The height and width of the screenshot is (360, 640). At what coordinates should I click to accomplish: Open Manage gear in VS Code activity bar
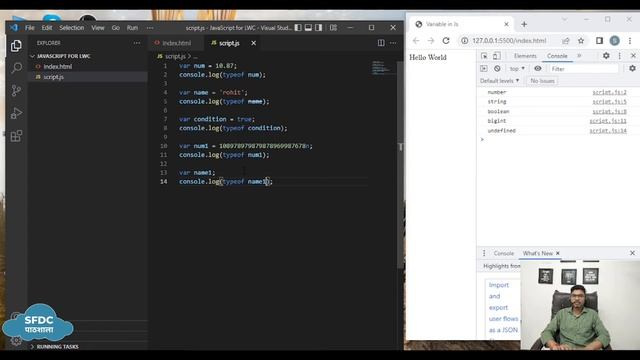tap(16, 340)
